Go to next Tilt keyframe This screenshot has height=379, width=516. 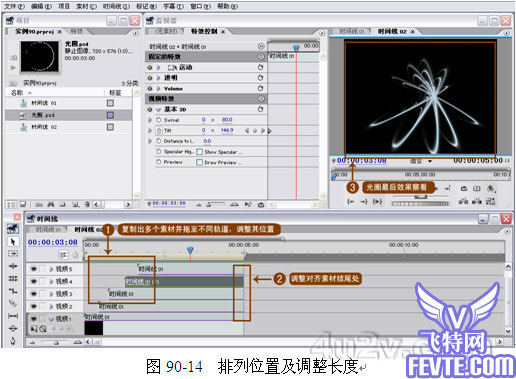(x=263, y=131)
